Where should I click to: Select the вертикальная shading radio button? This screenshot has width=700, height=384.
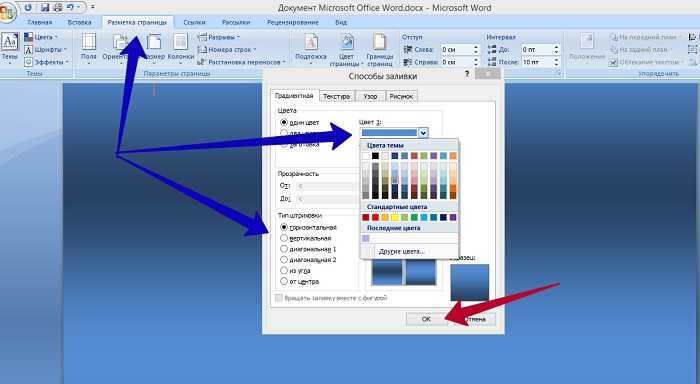pyautogui.click(x=284, y=238)
